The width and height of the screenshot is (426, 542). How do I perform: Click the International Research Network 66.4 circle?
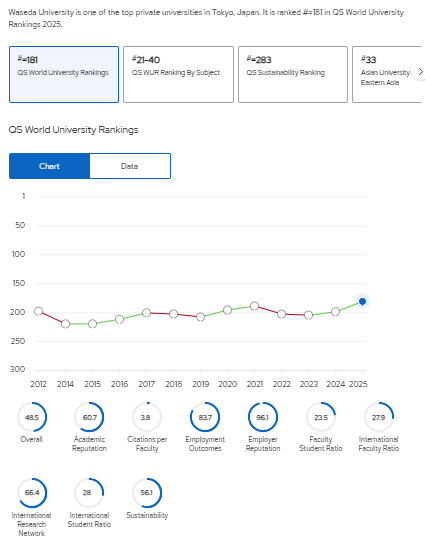[x=32, y=493]
